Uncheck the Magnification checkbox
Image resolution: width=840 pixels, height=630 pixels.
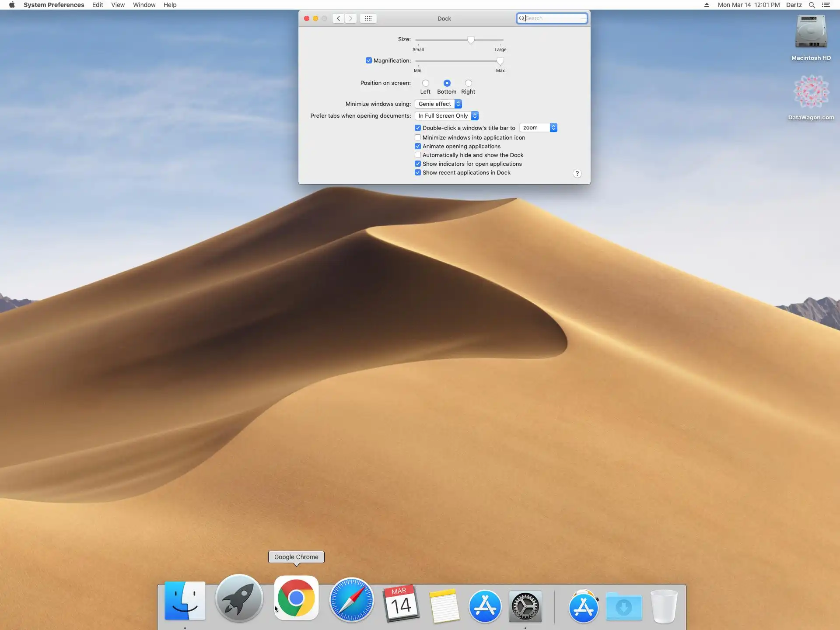coord(369,61)
